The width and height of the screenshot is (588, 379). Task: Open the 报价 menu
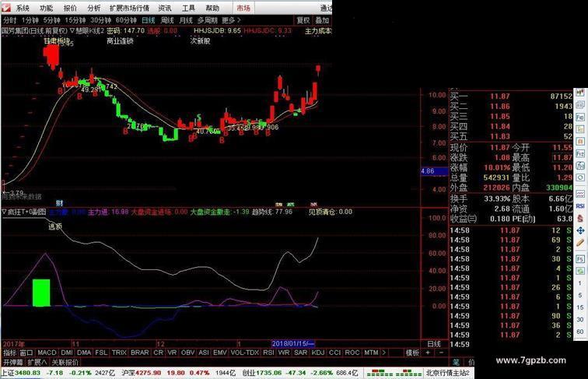(70, 8)
